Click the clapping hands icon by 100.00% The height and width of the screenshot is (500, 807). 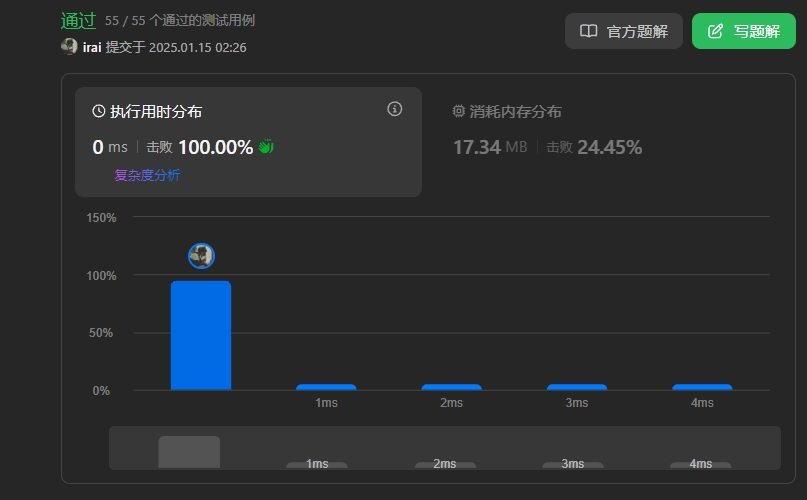[x=266, y=147]
